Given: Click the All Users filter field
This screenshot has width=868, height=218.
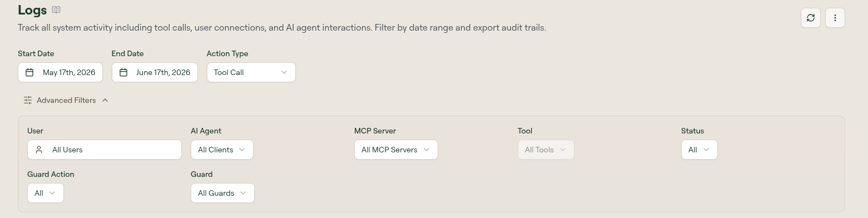Looking at the screenshot, I should [x=105, y=150].
